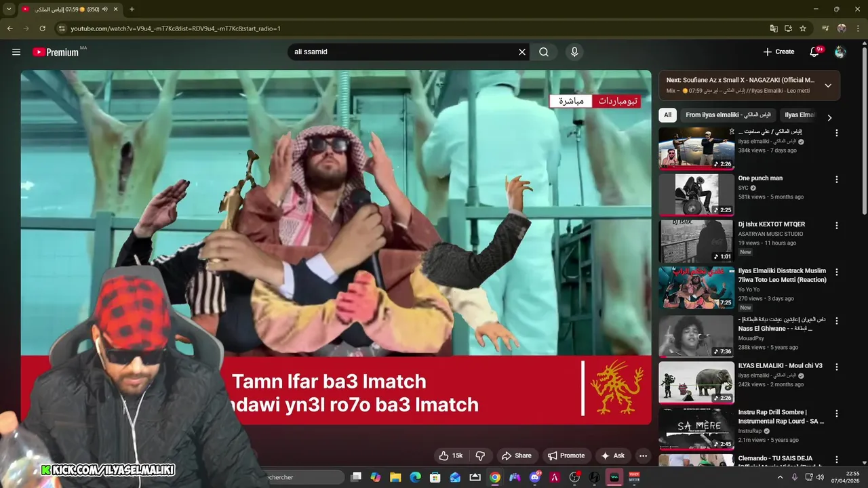The height and width of the screenshot is (488, 868).
Task: Click the Ask button
Action: (612, 456)
